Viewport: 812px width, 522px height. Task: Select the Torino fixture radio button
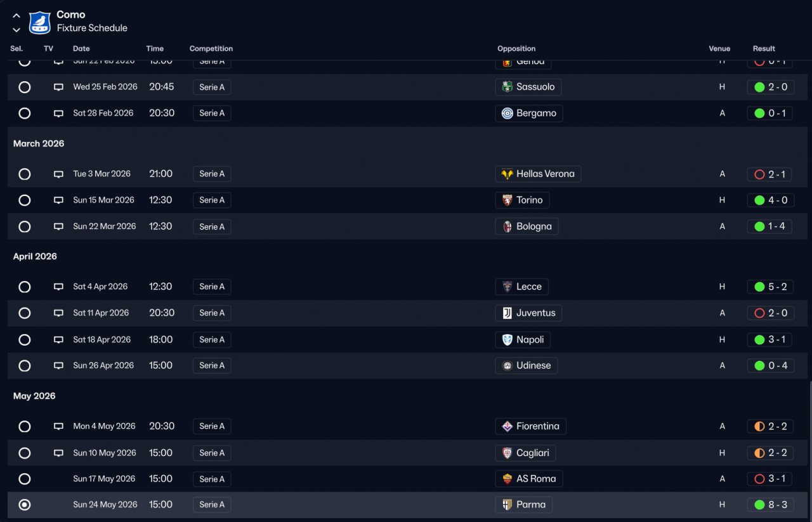[24, 200]
